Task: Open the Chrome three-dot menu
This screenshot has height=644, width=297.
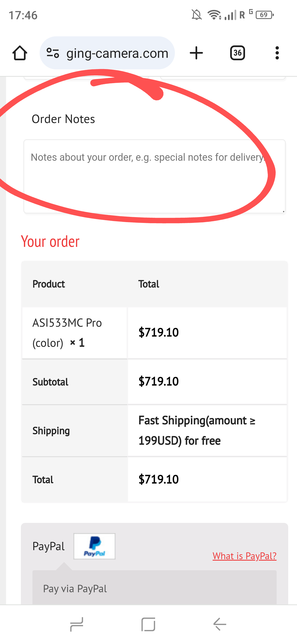Action: tap(277, 53)
